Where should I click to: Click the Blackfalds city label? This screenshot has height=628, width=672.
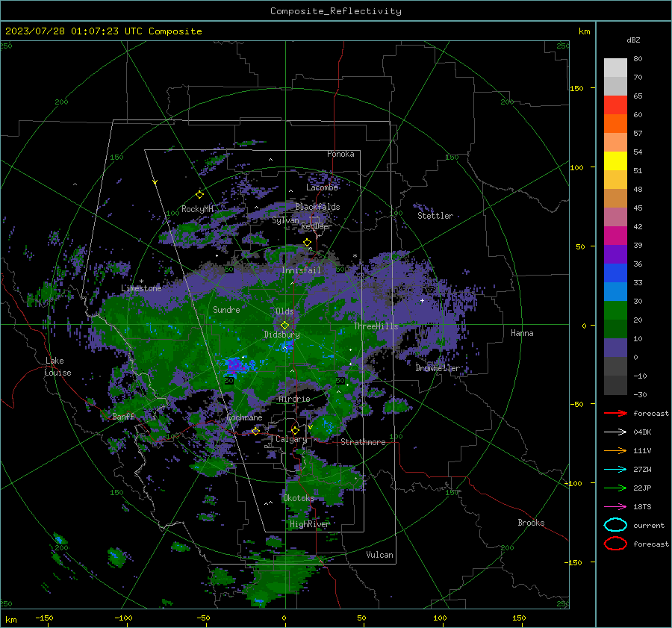point(317,207)
